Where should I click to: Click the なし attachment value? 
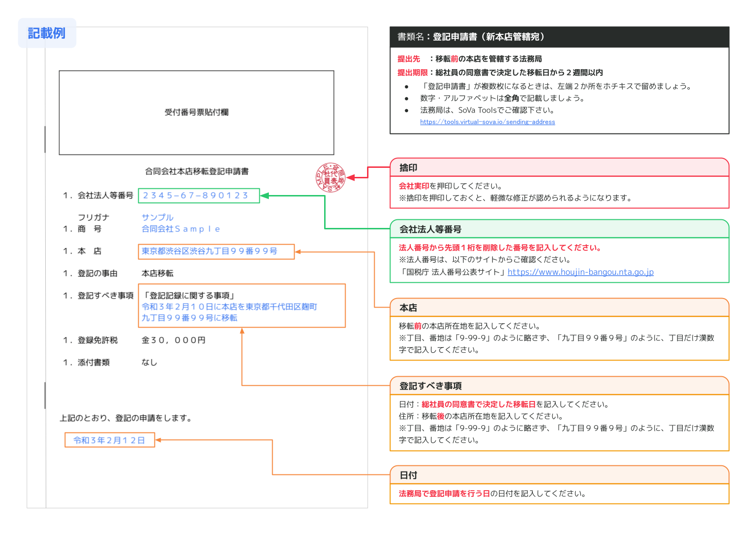149,362
